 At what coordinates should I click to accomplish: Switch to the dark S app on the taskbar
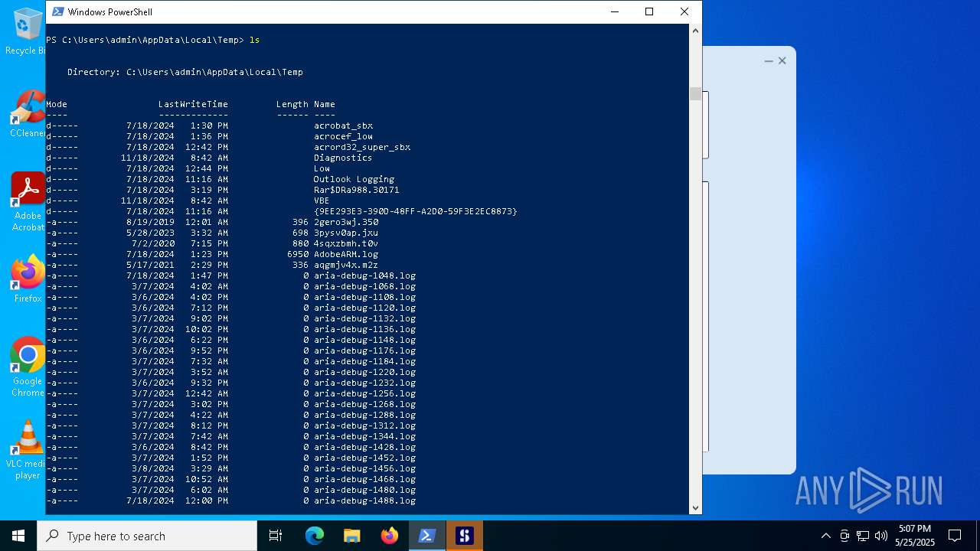464,536
